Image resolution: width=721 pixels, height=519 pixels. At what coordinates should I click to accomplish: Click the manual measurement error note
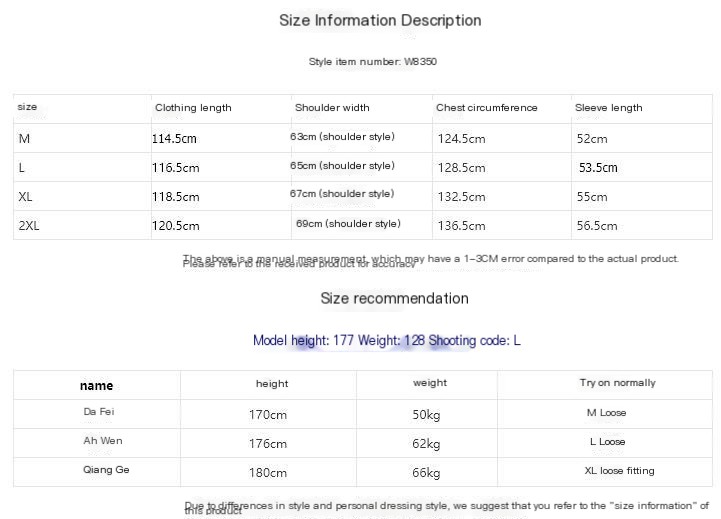[x=431, y=259]
